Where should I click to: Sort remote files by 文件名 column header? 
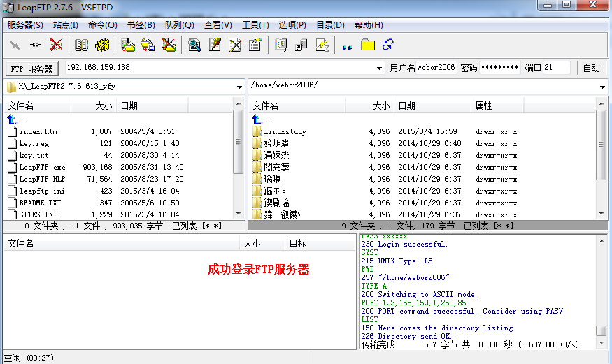click(297, 105)
